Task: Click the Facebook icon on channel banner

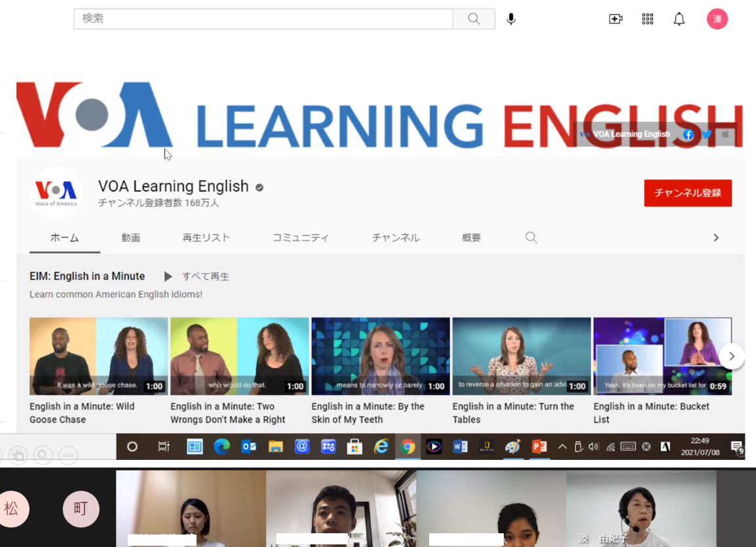Action: 688,134
